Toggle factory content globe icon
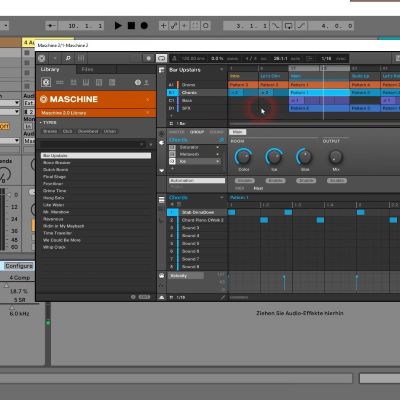 click(x=138, y=82)
